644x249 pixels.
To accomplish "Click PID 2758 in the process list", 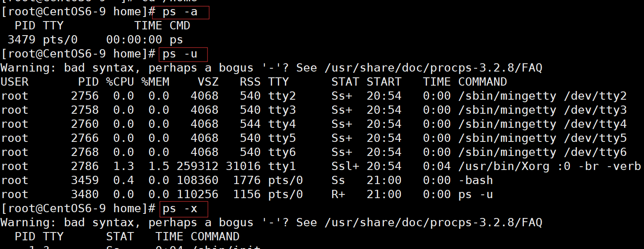I will pyautogui.click(x=84, y=110).
